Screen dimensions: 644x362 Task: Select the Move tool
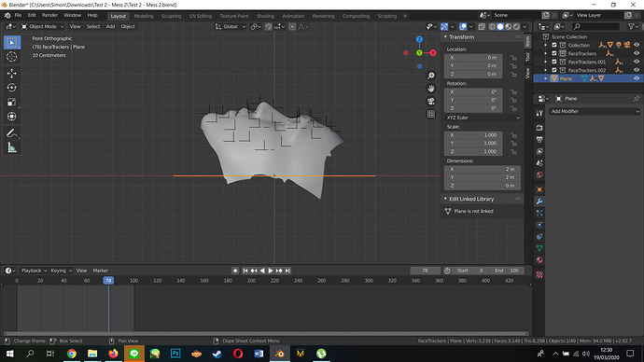coord(12,74)
